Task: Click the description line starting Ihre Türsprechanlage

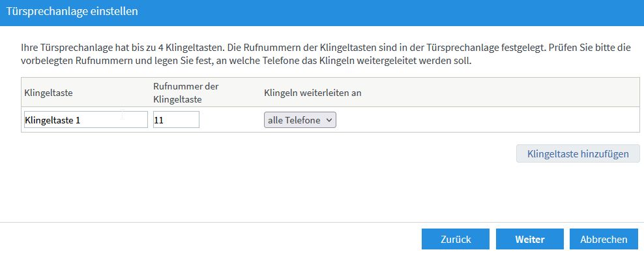Action: 326,48
